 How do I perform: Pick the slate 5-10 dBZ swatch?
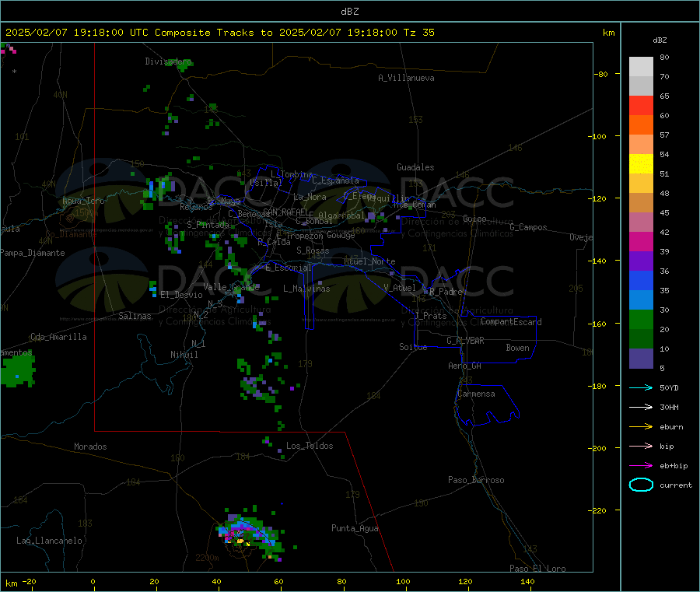pyautogui.click(x=641, y=359)
